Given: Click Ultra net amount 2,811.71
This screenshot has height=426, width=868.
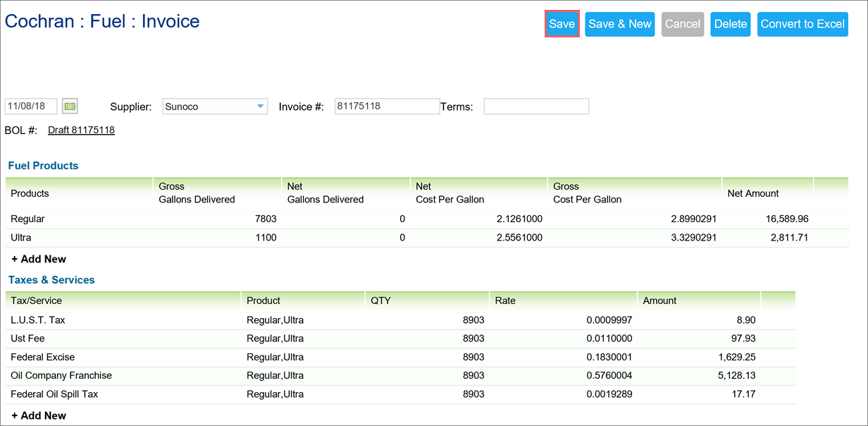Looking at the screenshot, I should (788, 238).
